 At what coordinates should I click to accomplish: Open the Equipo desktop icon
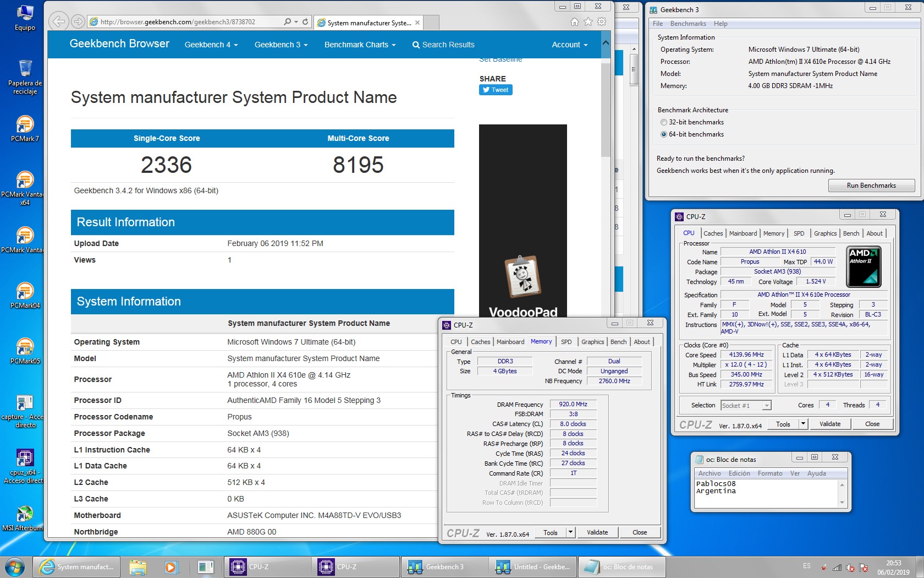pos(25,17)
